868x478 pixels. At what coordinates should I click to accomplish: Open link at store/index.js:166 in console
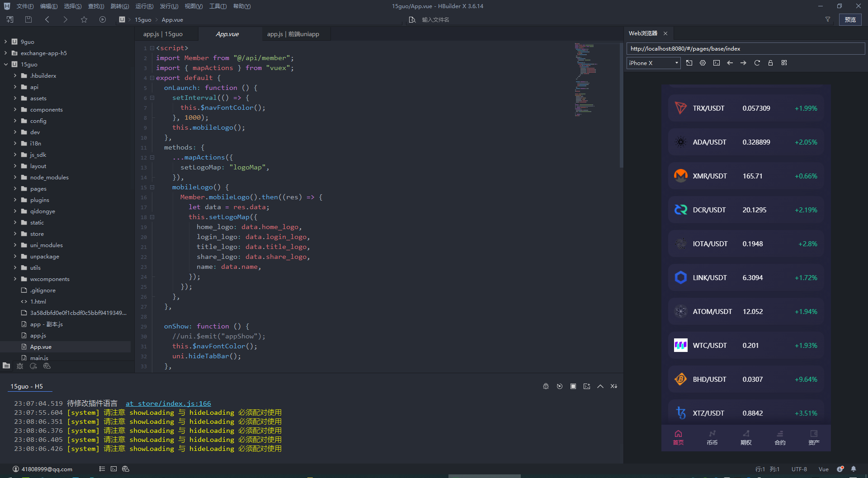click(168, 403)
